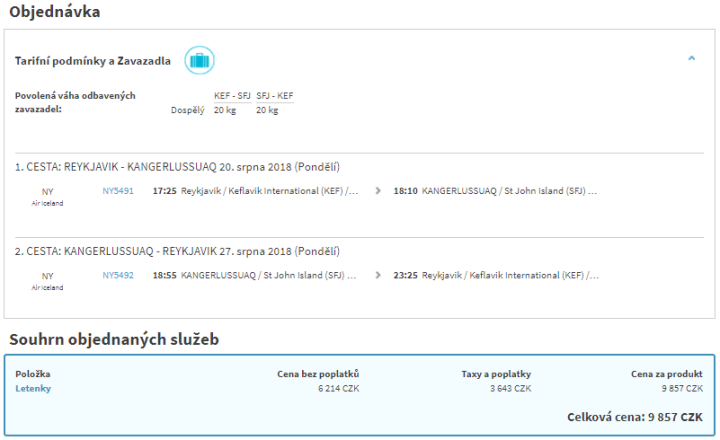The width and height of the screenshot is (720, 440).
Task: Click outbound departure Reykjavik / Keflavik International text
Action: (x=269, y=190)
